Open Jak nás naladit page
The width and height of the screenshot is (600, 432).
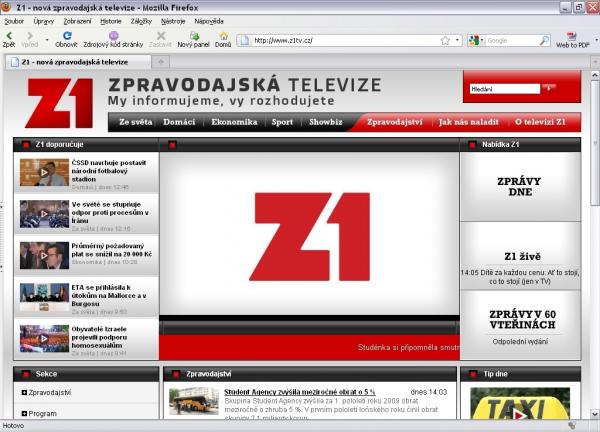pos(469,122)
